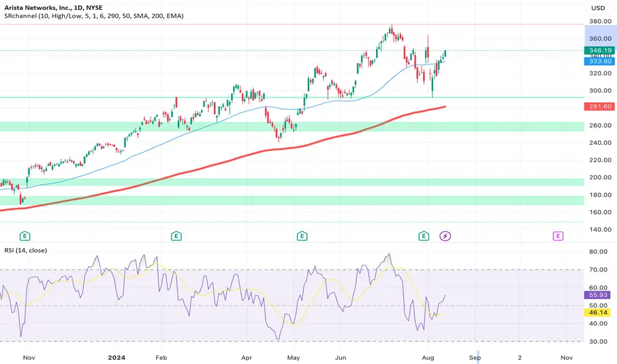
Task: Click the Nov label on the left of time axis
Action: click(x=29, y=357)
